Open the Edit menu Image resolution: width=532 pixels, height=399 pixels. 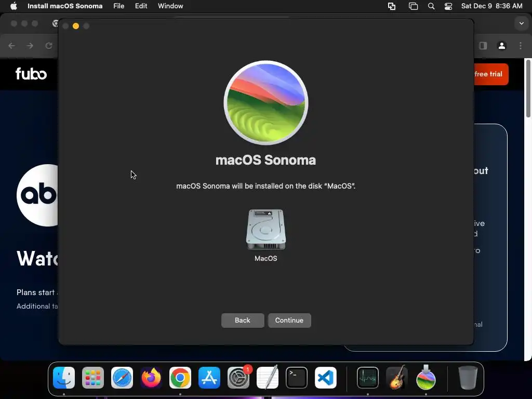pyautogui.click(x=141, y=6)
